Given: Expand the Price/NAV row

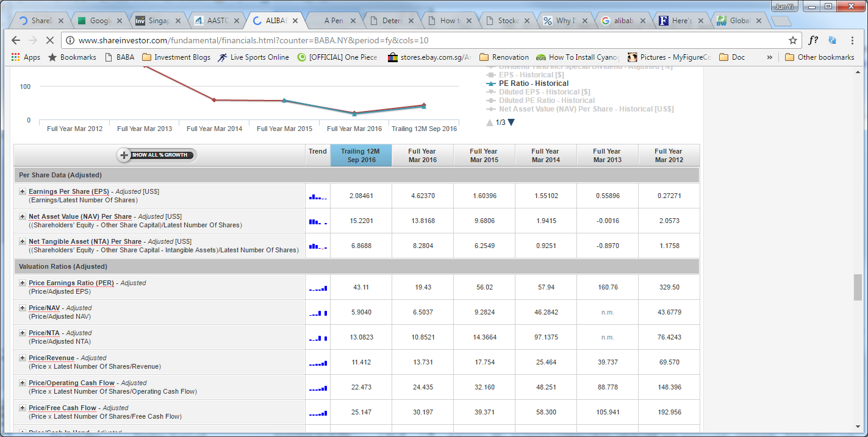Looking at the screenshot, I should click(23, 308).
